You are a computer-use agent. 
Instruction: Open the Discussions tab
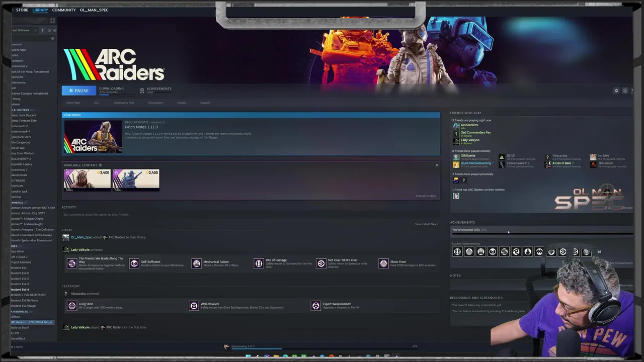click(155, 103)
